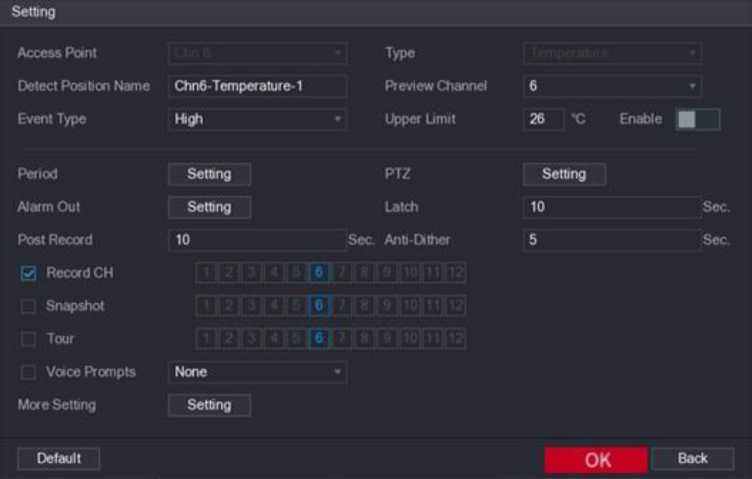
Task: Open Voice Prompts None dropdown
Action: point(257,372)
